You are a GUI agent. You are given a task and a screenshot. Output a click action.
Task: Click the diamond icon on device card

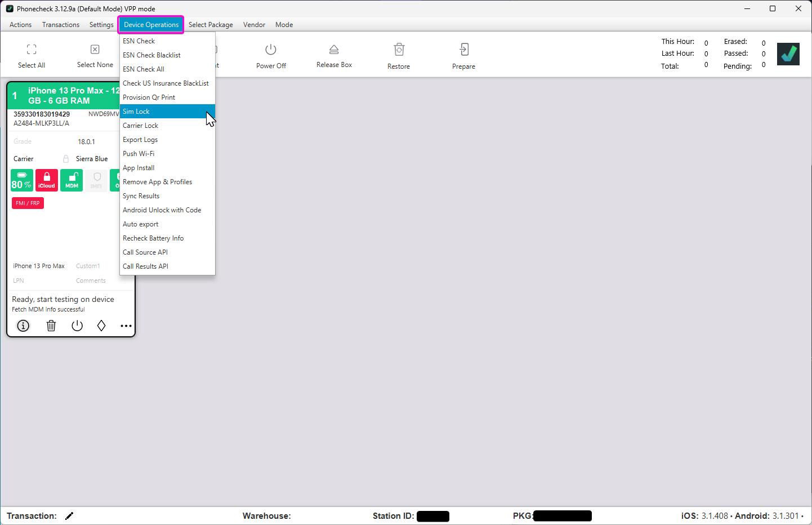pyautogui.click(x=101, y=326)
